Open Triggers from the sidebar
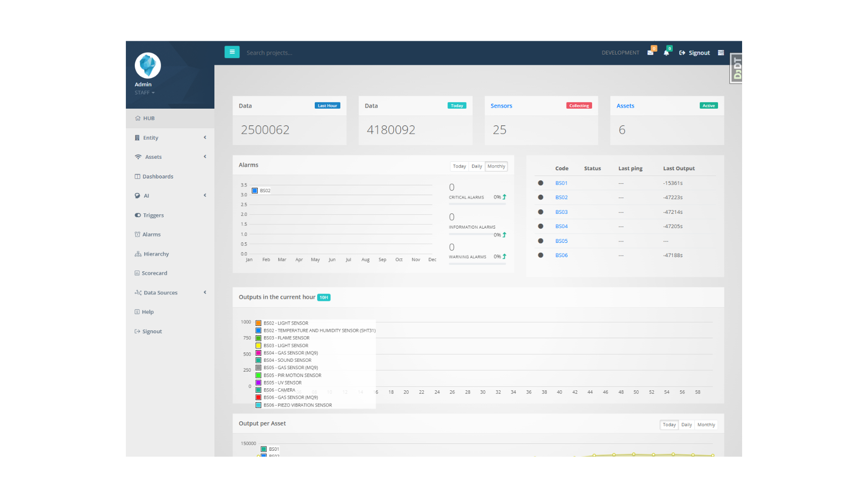The image size is (868, 496). pyautogui.click(x=153, y=215)
